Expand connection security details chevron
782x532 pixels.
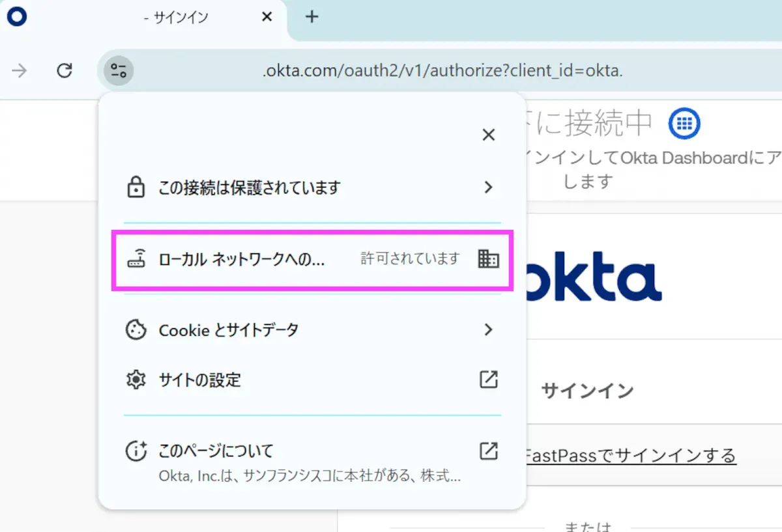click(x=488, y=188)
